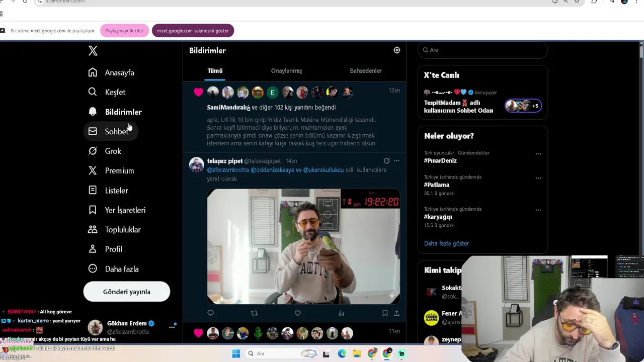Switch to the Onaylanmış tab
The height and width of the screenshot is (362, 644).
point(286,71)
